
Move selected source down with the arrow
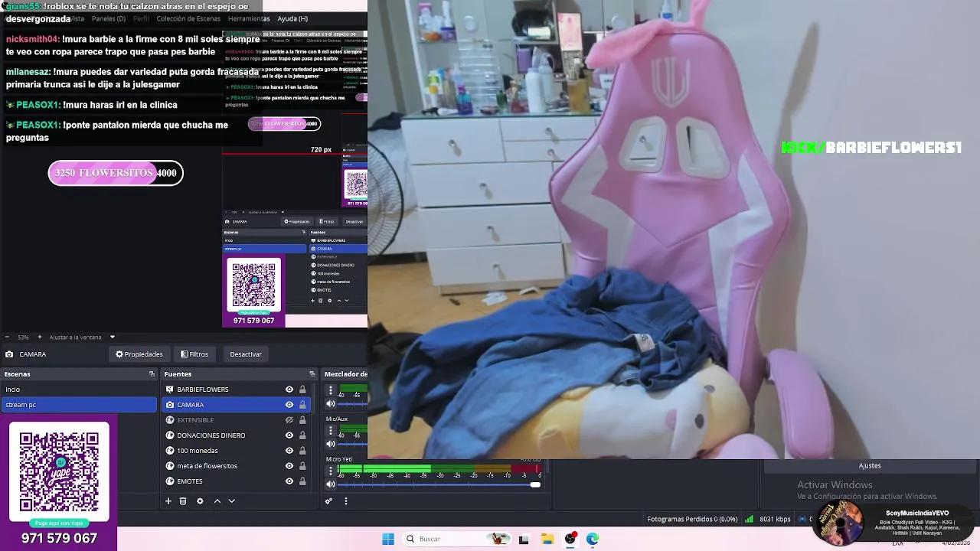point(231,501)
